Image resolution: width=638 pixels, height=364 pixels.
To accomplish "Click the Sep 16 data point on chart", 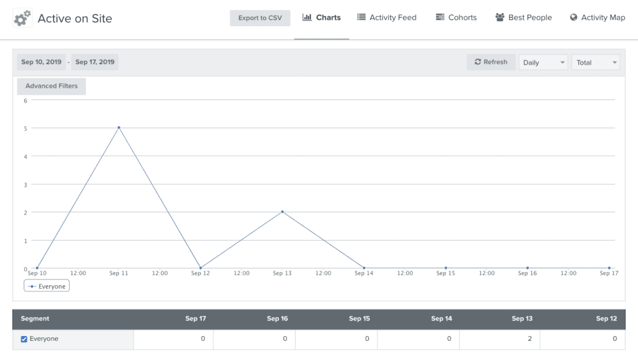I will 528,268.
